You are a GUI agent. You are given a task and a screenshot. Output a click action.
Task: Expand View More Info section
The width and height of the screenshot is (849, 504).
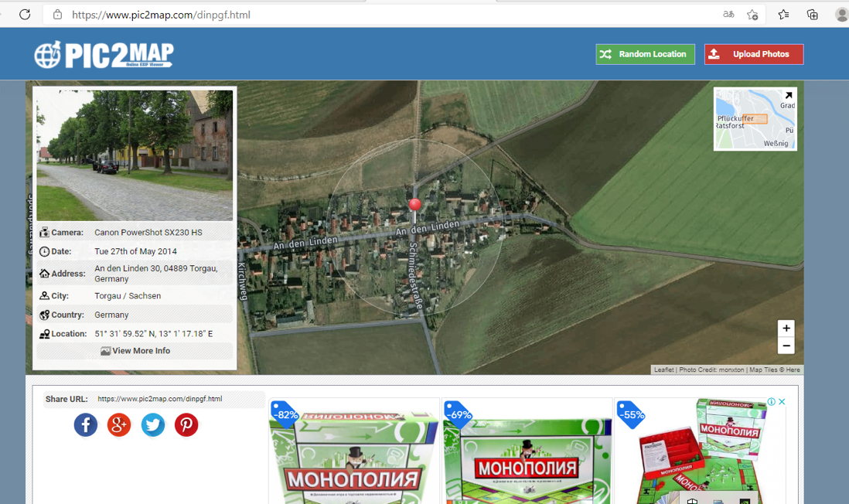[x=135, y=351]
